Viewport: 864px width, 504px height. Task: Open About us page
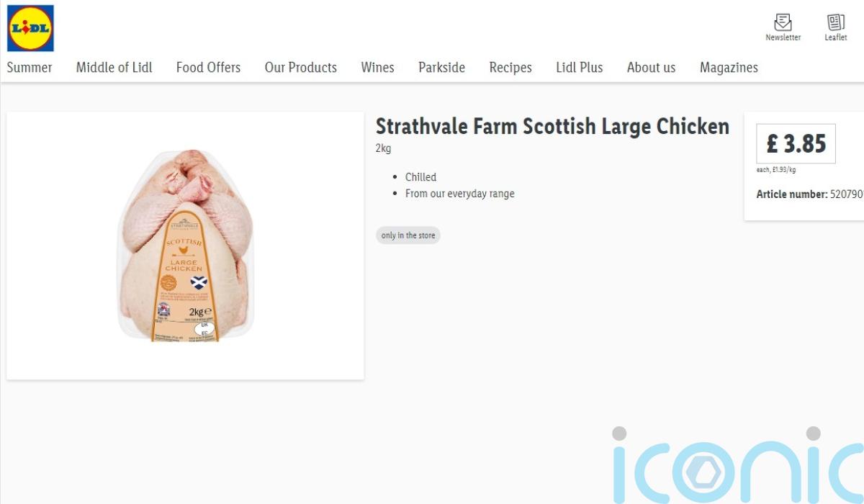pos(652,68)
